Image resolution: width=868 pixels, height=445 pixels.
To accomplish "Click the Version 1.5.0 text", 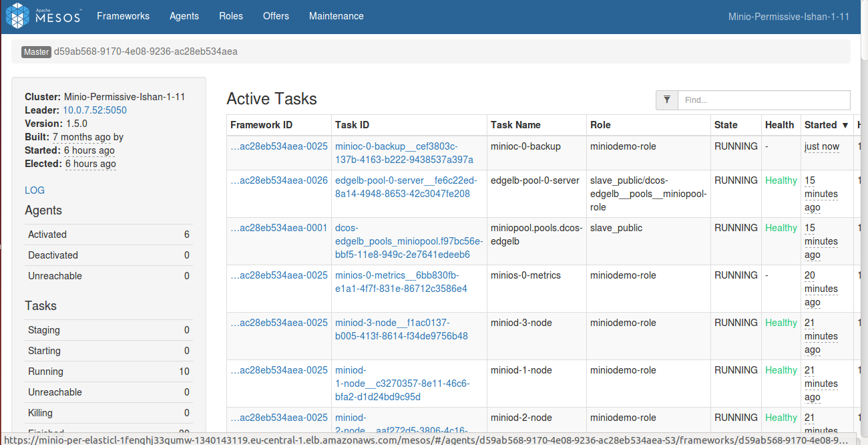I will pyautogui.click(x=56, y=124).
